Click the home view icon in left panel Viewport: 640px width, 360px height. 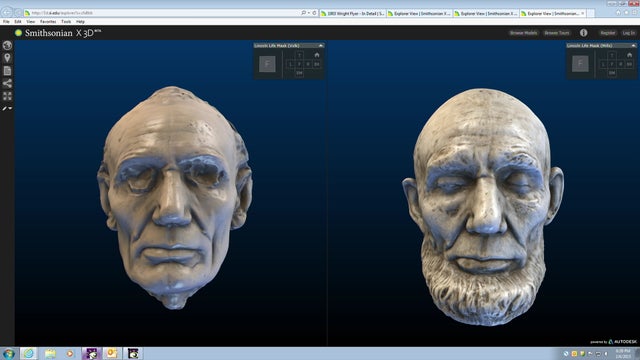click(x=317, y=55)
